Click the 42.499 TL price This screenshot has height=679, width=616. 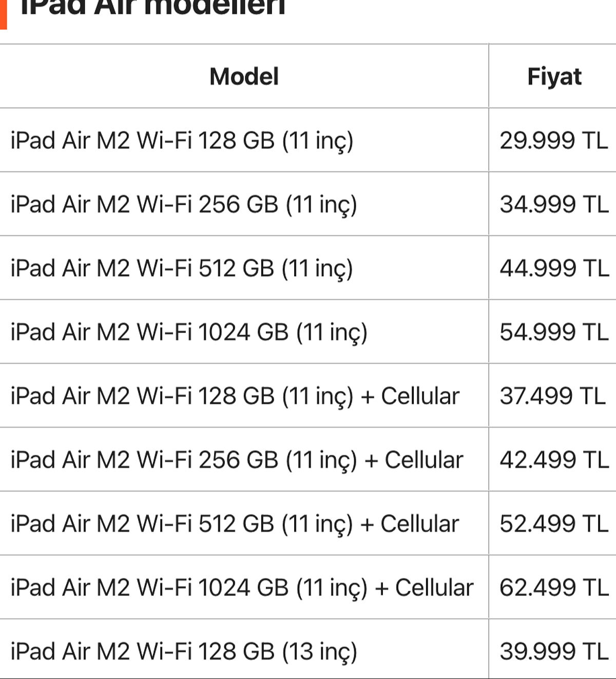[x=554, y=459]
